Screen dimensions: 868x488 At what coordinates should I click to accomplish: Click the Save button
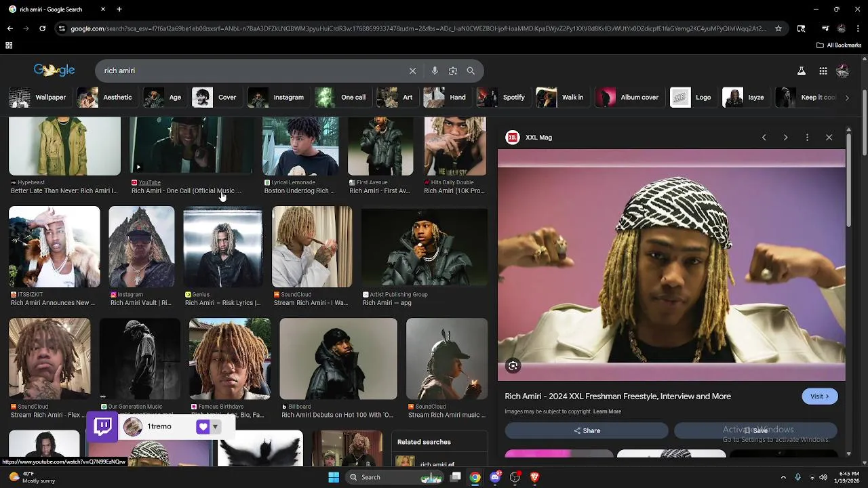[755, 430]
